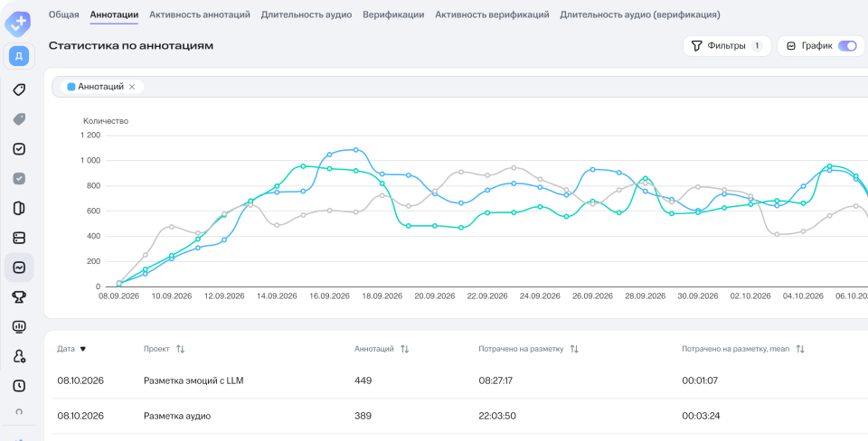This screenshot has height=441, width=868.
Task: Switch to the Длительность аудио tab
Action: click(x=307, y=15)
